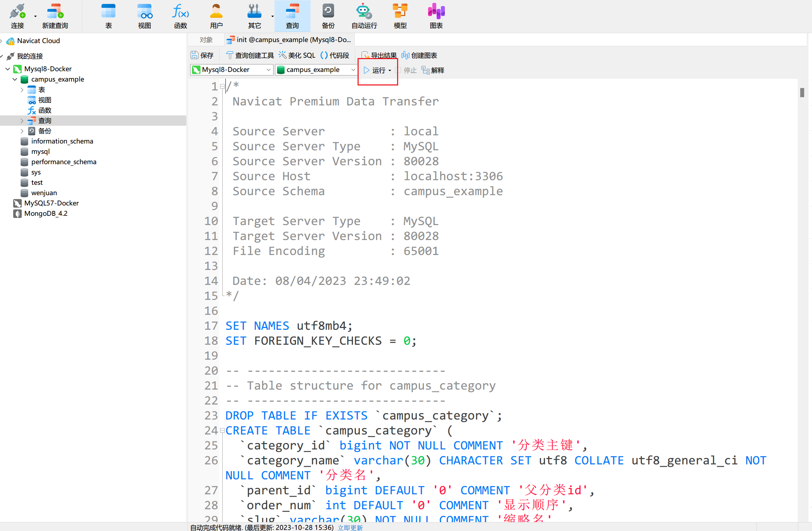The height and width of the screenshot is (531, 812).
Task: Click the 'Date: 08/04/2023 23:49:02' line
Action: 321,281
